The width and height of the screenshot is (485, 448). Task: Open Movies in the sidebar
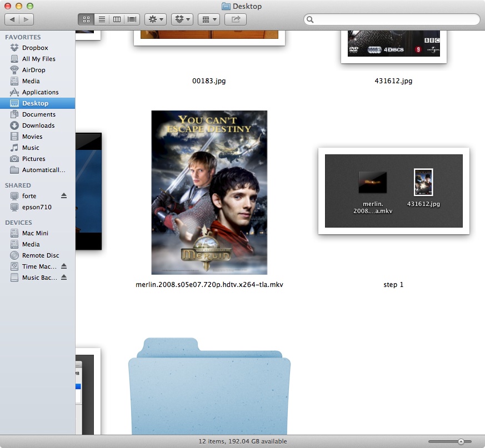37,137
